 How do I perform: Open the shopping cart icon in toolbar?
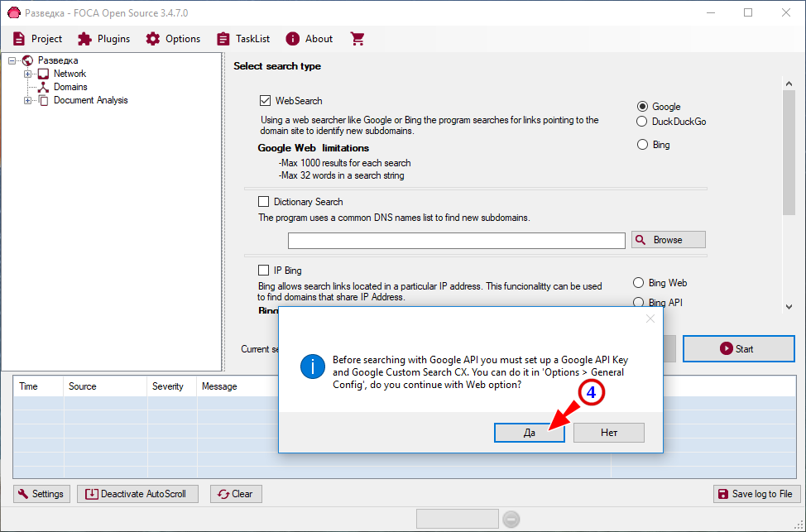[357, 39]
